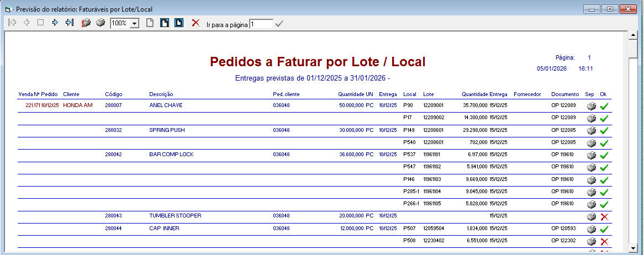
Task: Jump to the last report page
Action: tap(69, 23)
